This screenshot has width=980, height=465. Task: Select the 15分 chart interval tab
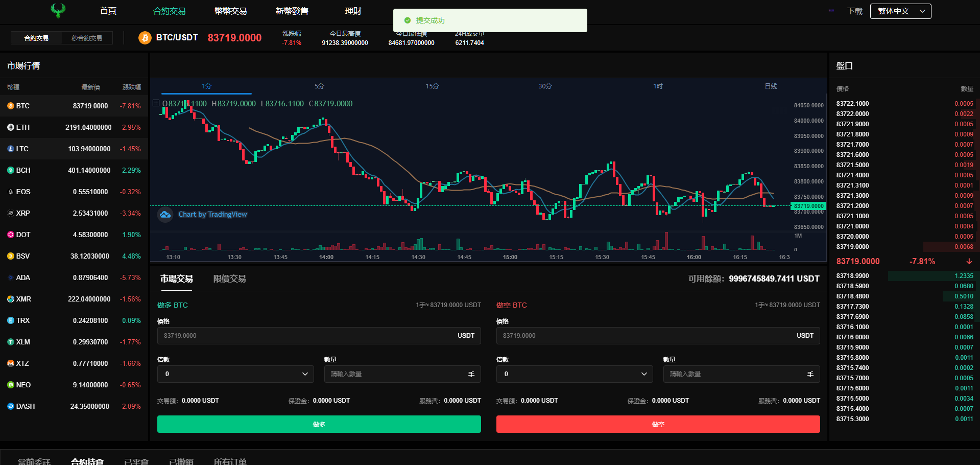point(432,86)
